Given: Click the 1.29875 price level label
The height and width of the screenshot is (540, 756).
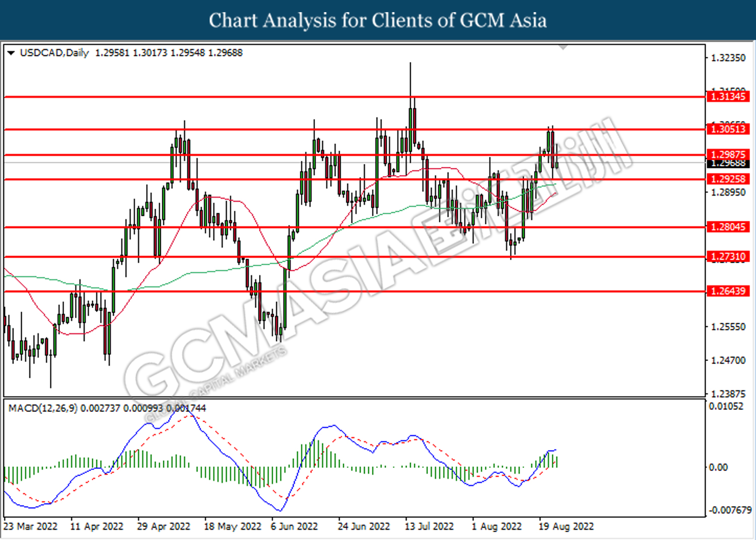Looking at the screenshot, I should tap(728, 155).
